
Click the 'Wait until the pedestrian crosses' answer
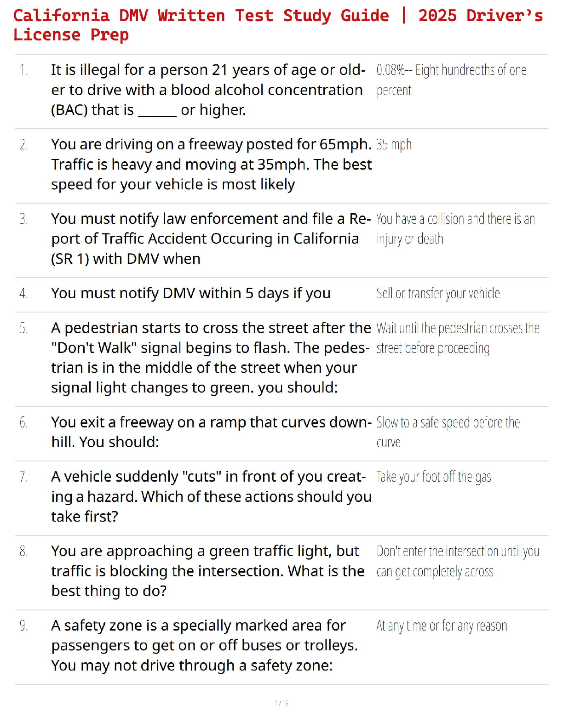pos(457,338)
